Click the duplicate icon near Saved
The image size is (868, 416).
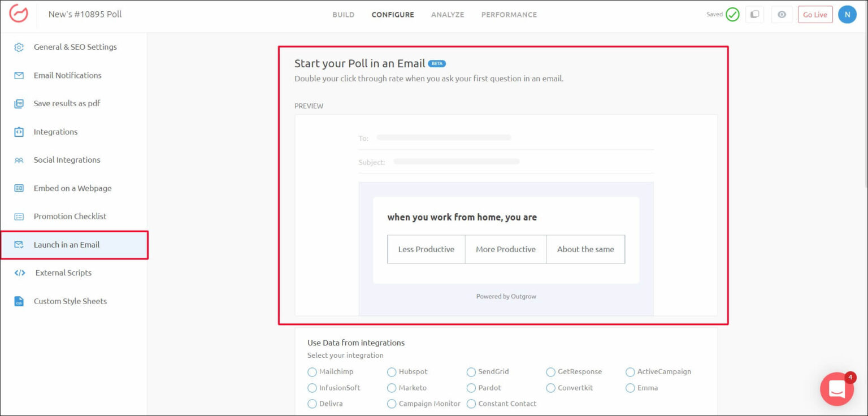tap(754, 15)
